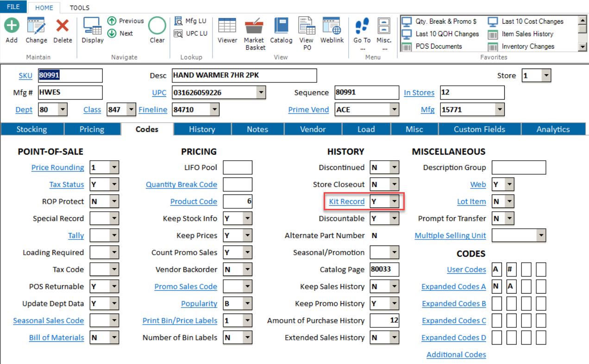
Task: Expand the Web dropdown
Action: pyautogui.click(x=509, y=184)
